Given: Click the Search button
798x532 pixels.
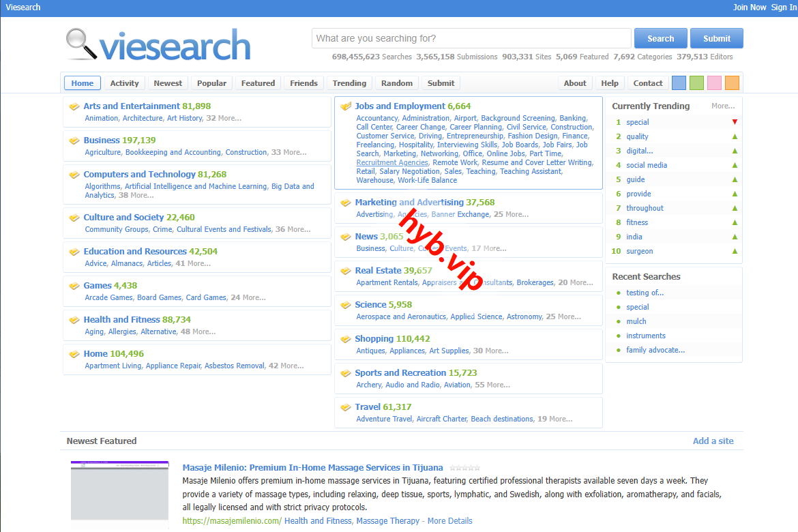Looking at the screenshot, I should point(660,38).
